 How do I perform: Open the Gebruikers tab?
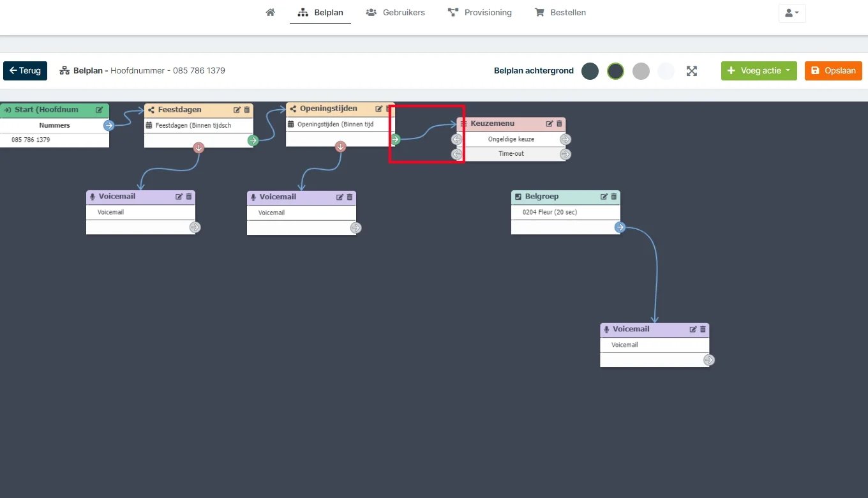[396, 12]
